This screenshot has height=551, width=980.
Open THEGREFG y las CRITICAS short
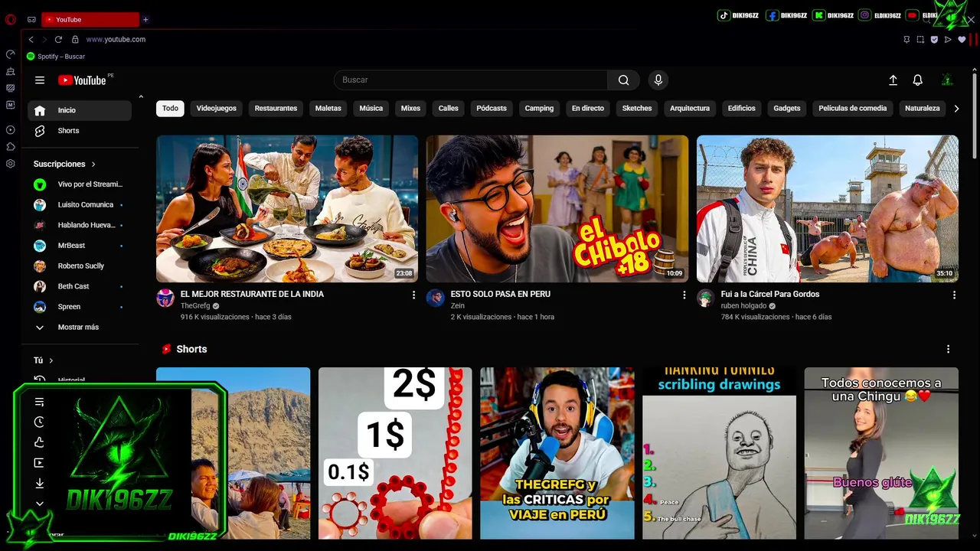coord(557,453)
